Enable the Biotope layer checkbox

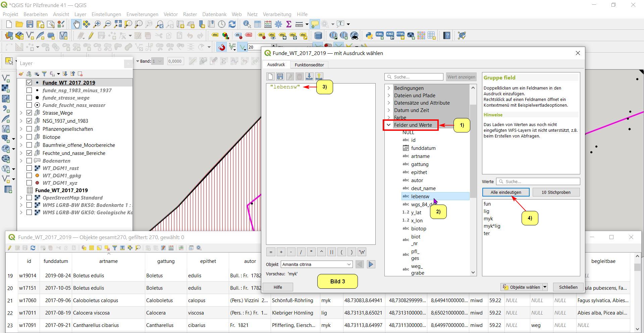click(x=29, y=137)
